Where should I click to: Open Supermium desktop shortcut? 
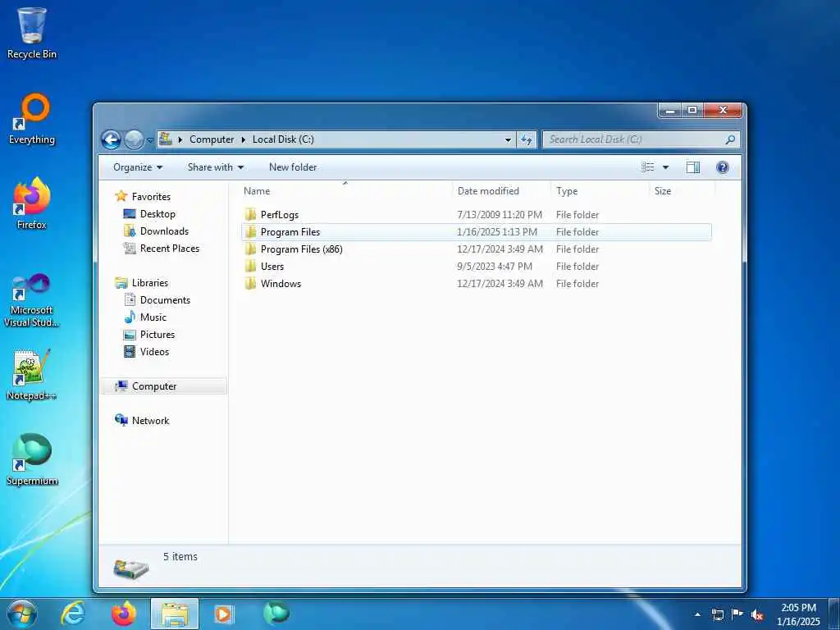[x=32, y=459]
